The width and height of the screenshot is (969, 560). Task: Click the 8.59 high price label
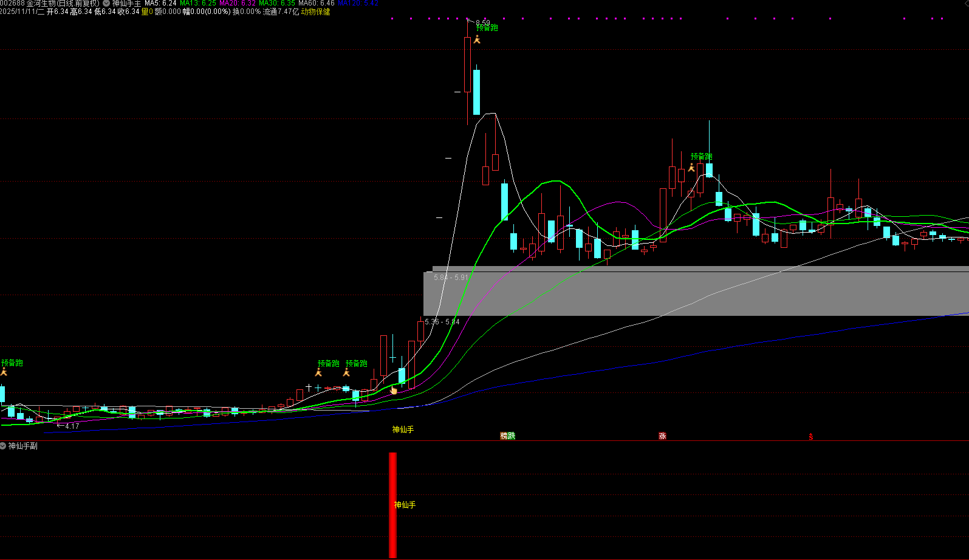click(483, 23)
